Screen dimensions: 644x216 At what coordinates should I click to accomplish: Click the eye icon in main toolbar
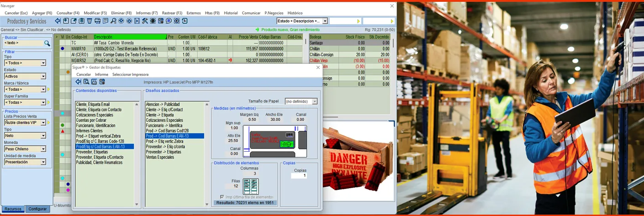coord(153,21)
